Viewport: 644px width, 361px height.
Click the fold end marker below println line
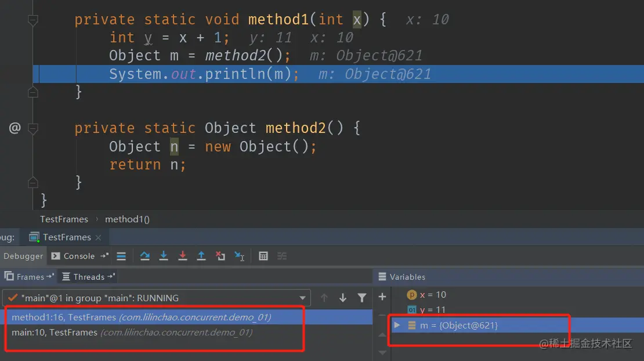click(33, 92)
